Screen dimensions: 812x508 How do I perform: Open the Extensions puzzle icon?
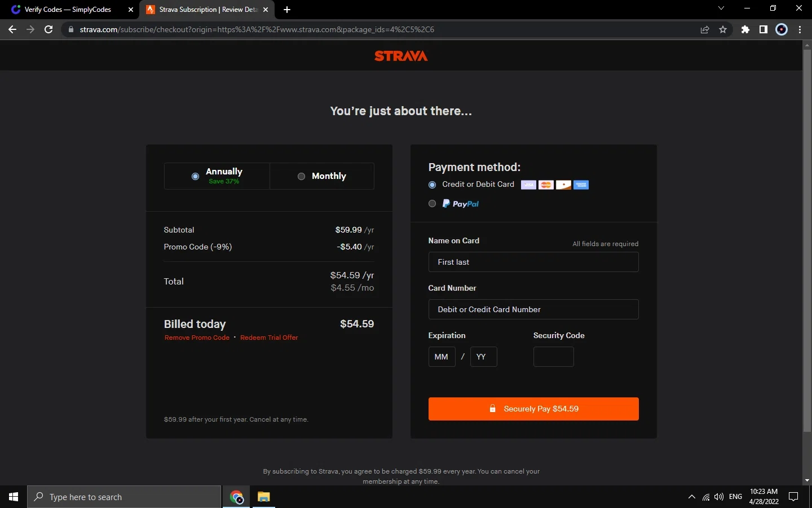745,29
